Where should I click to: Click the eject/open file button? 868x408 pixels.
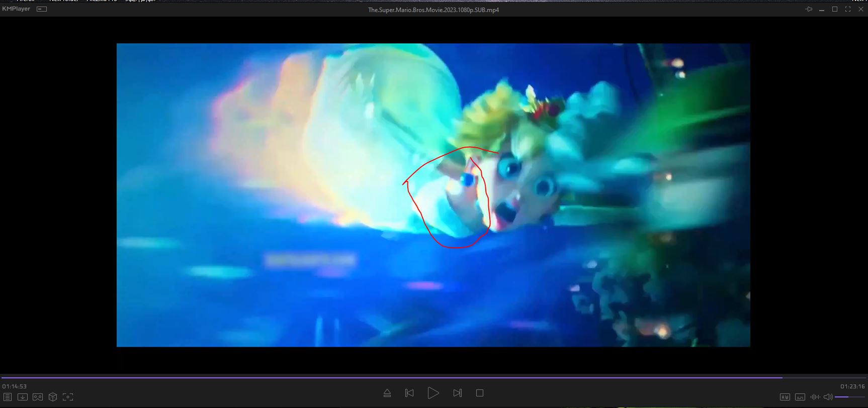pyautogui.click(x=387, y=393)
